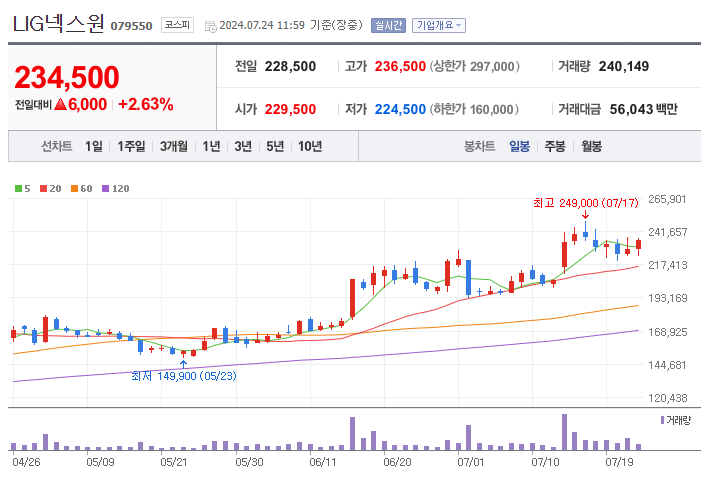Click the 실시간 real-time button

tap(388, 25)
